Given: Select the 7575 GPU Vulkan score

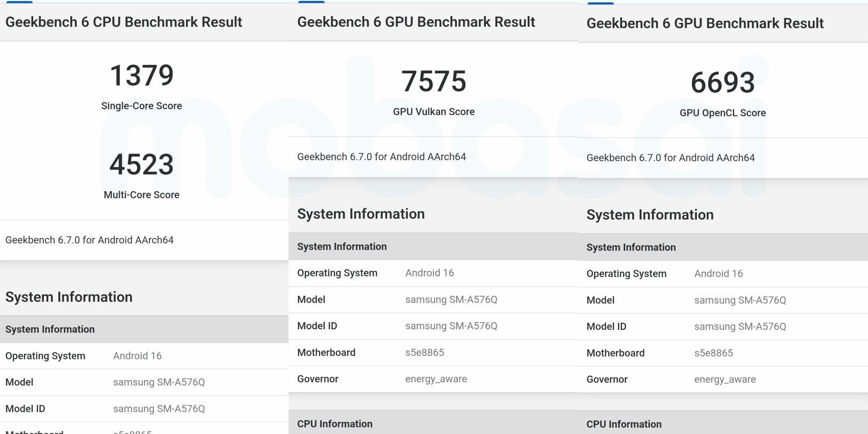Looking at the screenshot, I should 434,81.
